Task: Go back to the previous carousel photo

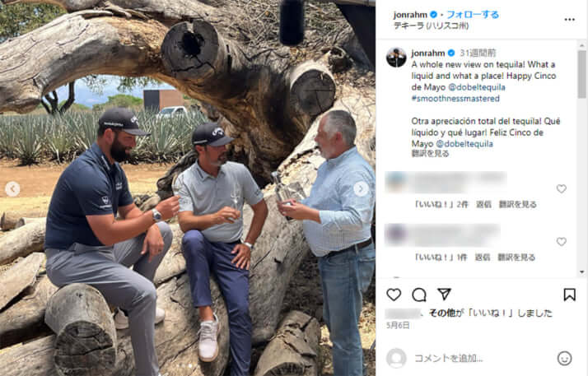Action: 12,189
